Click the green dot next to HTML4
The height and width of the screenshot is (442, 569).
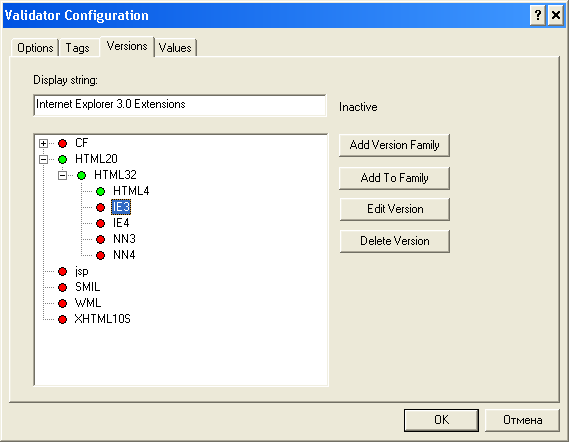tap(101, 192)
